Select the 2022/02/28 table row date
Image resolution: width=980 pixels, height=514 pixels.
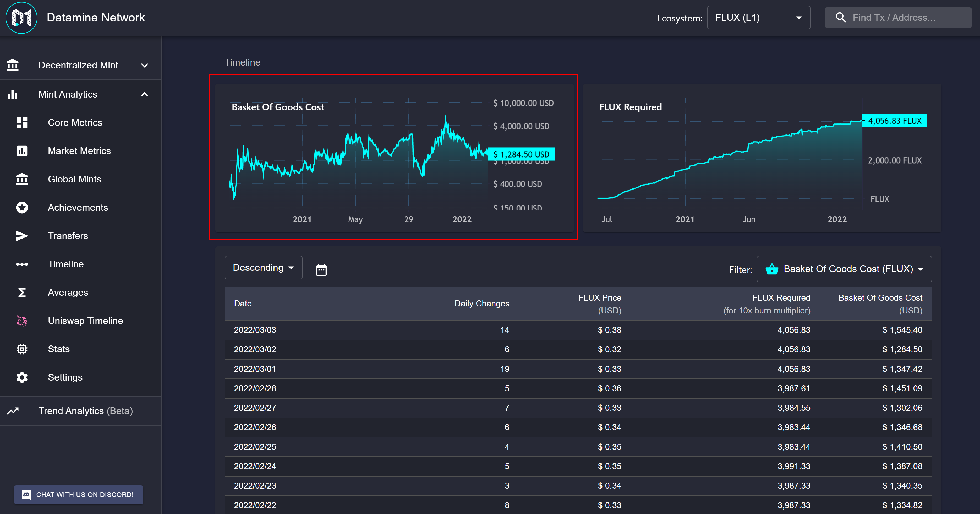click(x=255, y=388)
